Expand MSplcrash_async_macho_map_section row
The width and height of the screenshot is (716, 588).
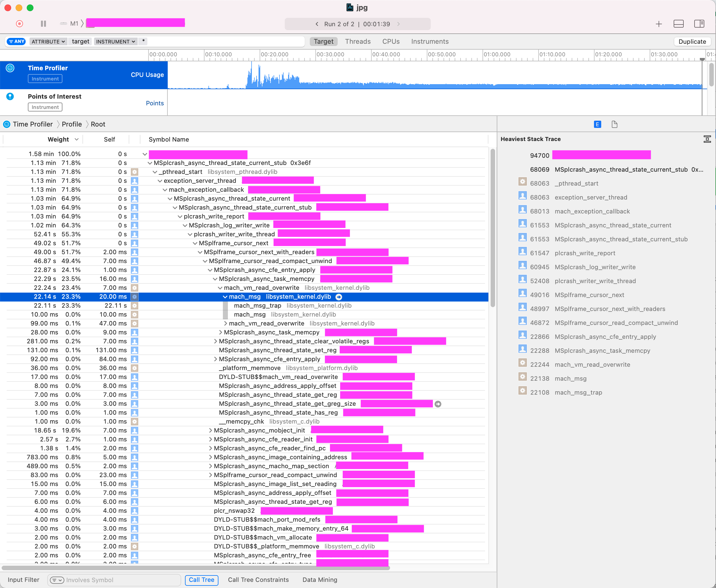[x=210, y=466]
